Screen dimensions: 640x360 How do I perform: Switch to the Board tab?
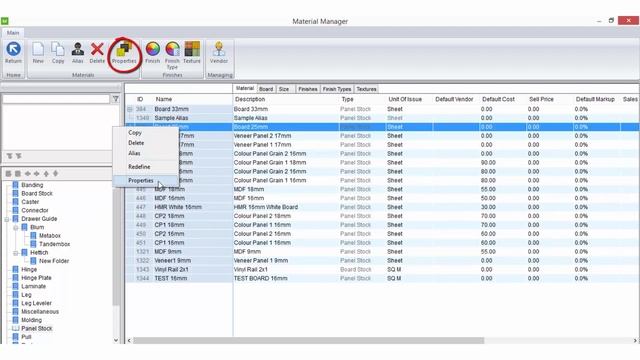pos(266,89)
